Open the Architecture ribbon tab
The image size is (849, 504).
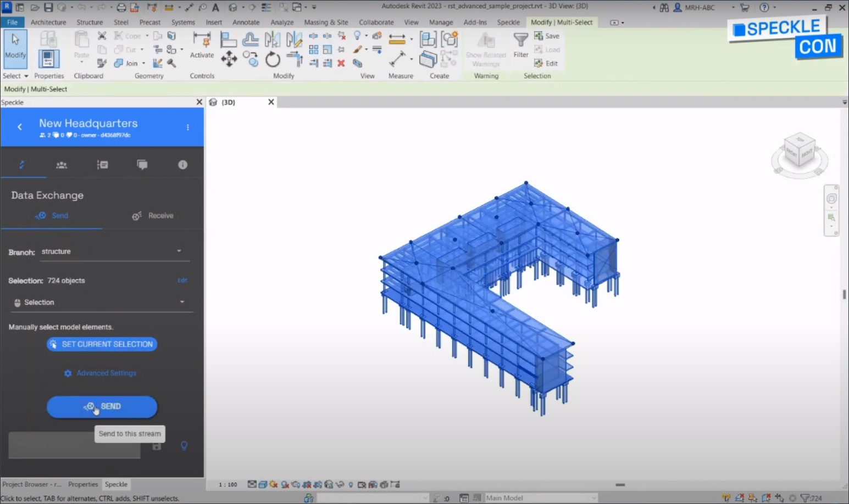point(48,23)
